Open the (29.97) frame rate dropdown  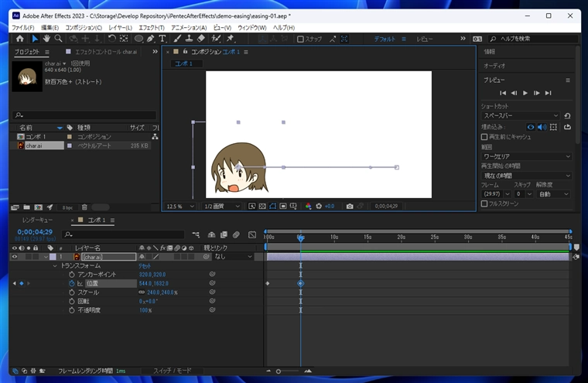coord(496,194)
